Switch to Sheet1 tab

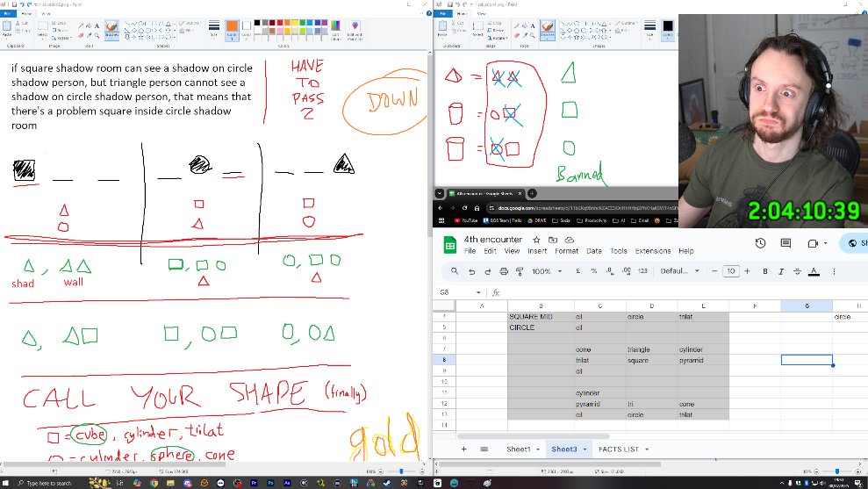tap(519, 449)
